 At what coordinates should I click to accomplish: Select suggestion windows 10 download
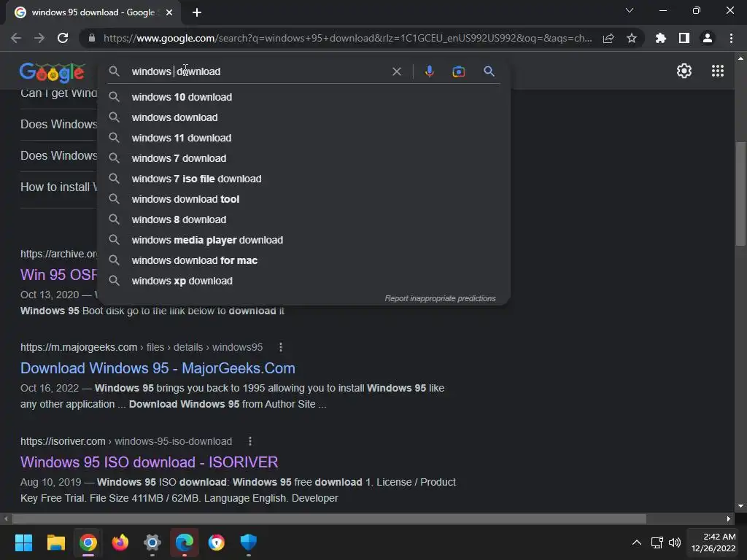(303, 97)
